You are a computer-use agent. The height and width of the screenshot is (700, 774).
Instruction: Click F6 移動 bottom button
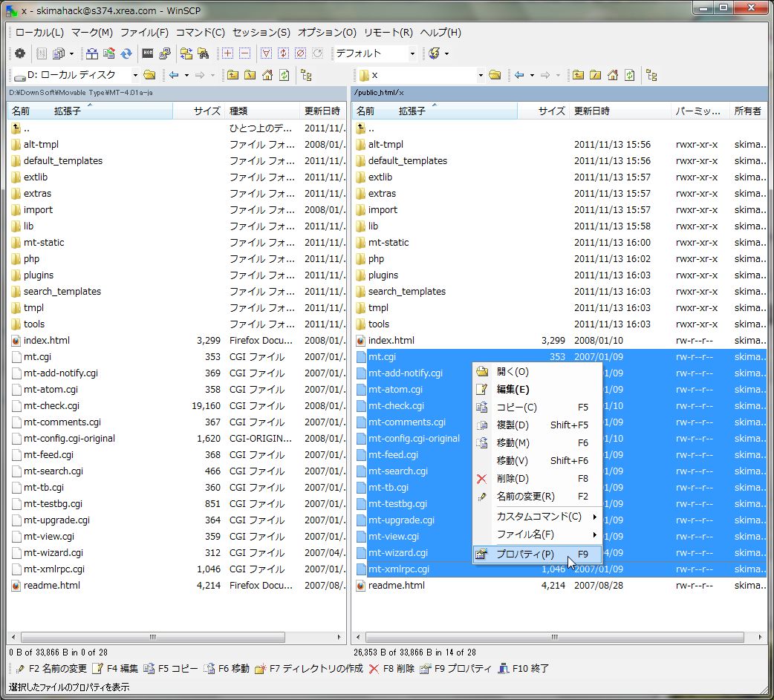[x=227, y=668]
